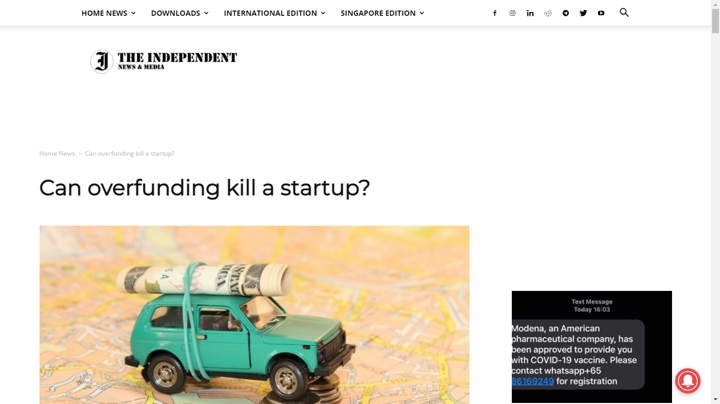Click The Independent logo

(x=163, y=61)
